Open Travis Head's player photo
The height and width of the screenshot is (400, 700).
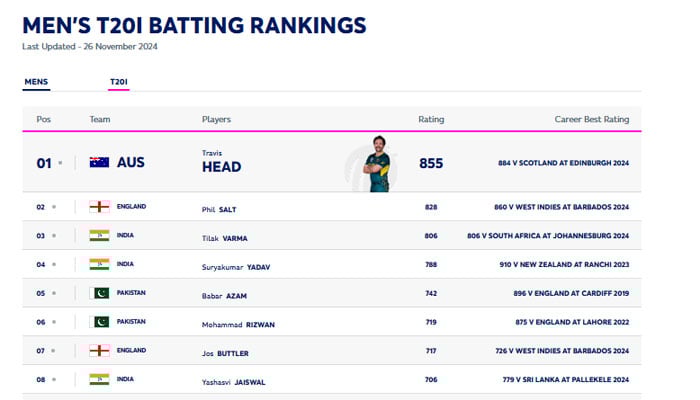(x=377, y=163)
